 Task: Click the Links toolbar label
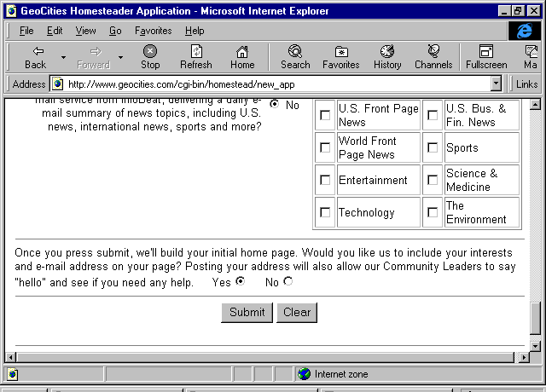tap(526, 84)
